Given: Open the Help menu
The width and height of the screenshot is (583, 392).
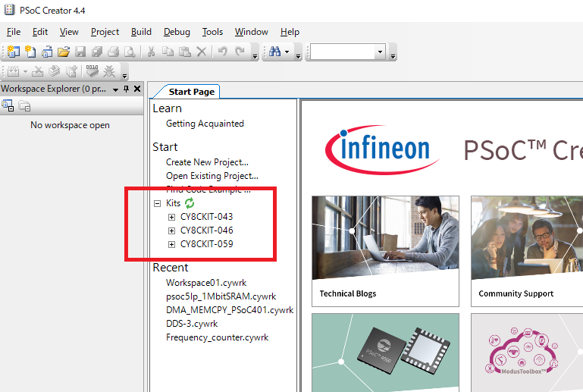Looking at the screenshot, I should tap(290, 32).
